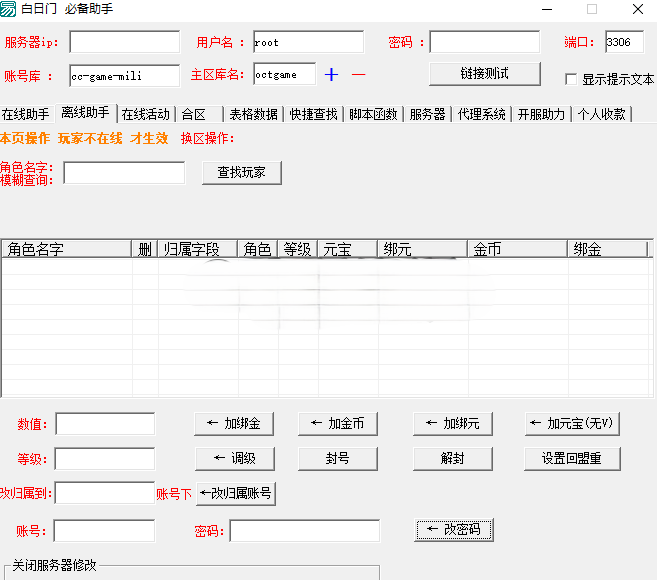The height and width of the screenshot is (580, 657).
Task: Click the 角色 column header
Action: pos(258,249)
